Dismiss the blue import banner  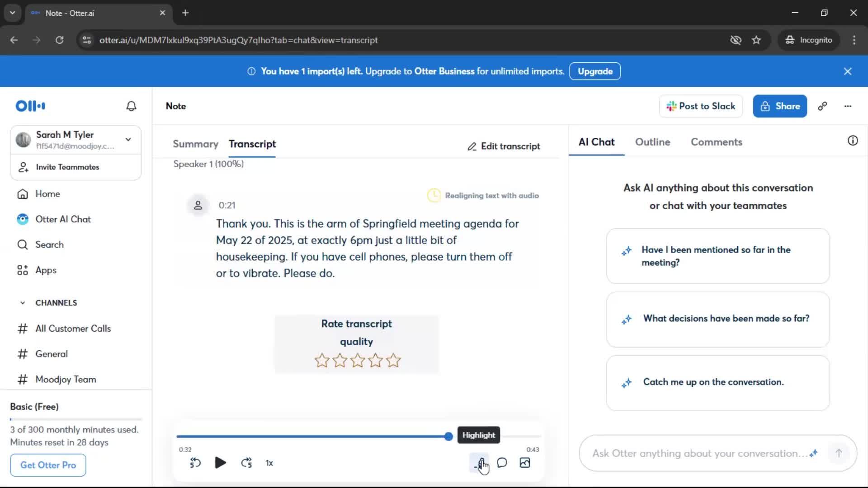tap(848, 71)
